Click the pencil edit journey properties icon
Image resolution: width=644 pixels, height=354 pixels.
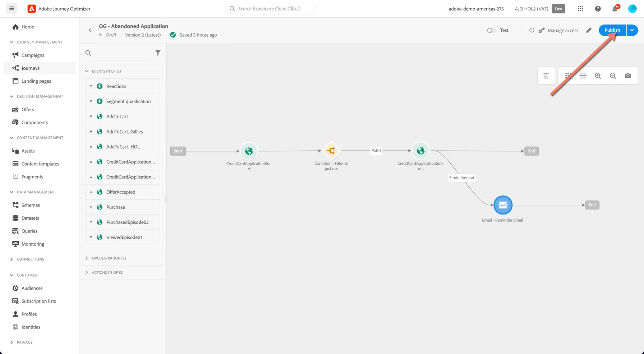[x=589, y=30]
